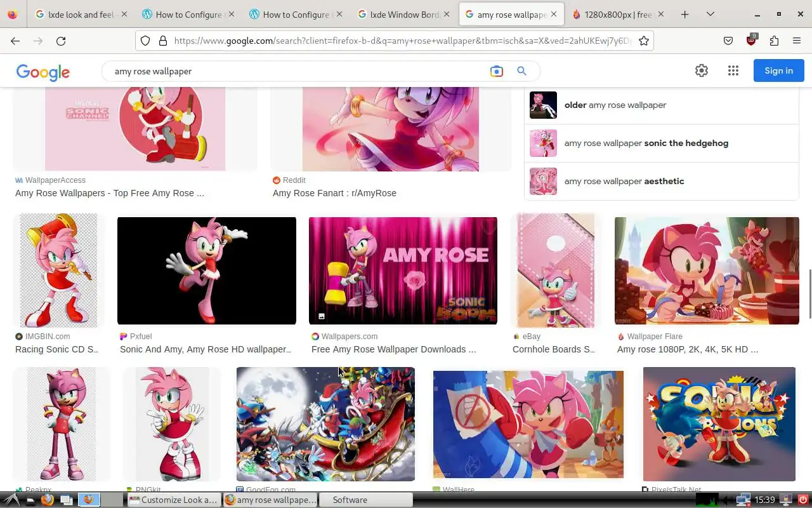The width and height of the screenshot is (812, 508).
Task: Click Sonic And Amy, Amy Rose HD caption
Action: (206, 349)
